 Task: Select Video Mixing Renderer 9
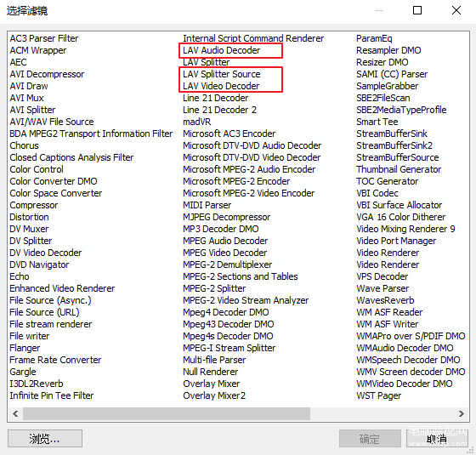coord(405,229)
